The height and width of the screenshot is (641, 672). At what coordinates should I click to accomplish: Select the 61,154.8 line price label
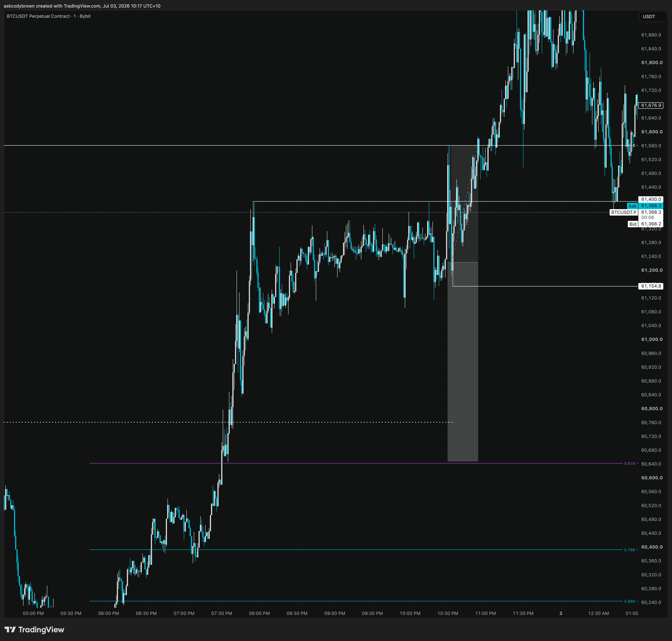click(x=650, y=286)
